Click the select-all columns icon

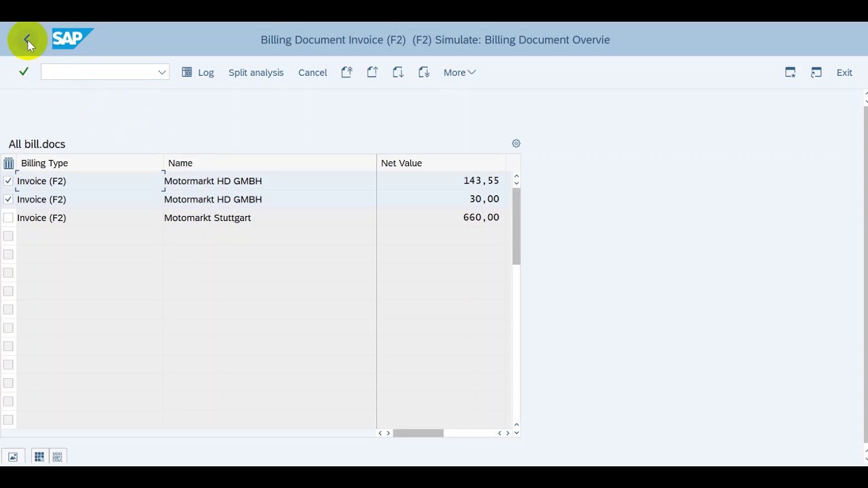pos(8,163)
